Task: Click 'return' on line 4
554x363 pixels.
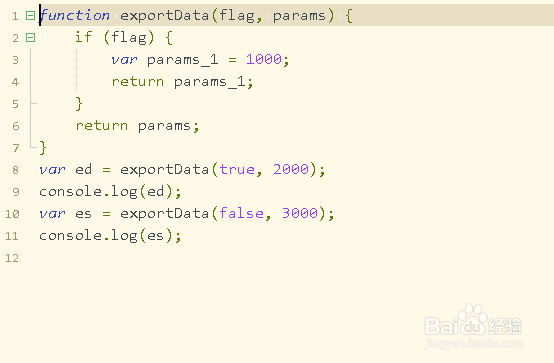Action: click(x=138, y=82)
